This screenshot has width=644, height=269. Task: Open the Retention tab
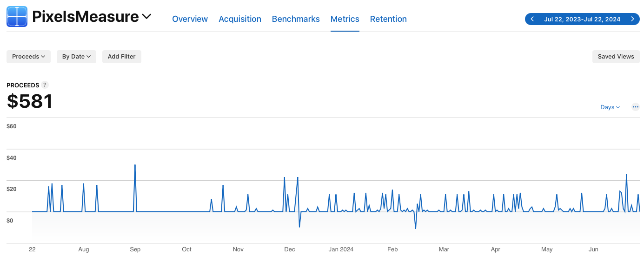[388, 19]
